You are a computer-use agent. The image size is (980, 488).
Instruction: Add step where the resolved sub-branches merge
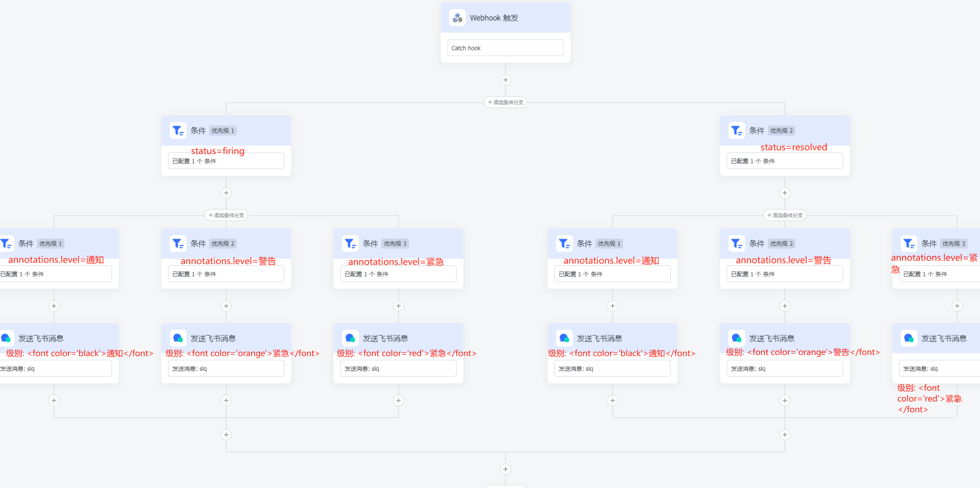pos(785,435)
